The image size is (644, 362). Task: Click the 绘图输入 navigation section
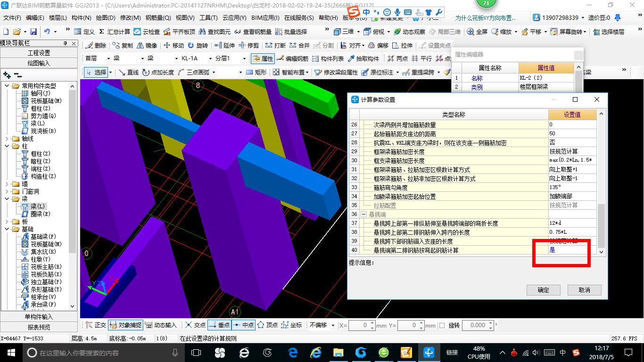39,63
